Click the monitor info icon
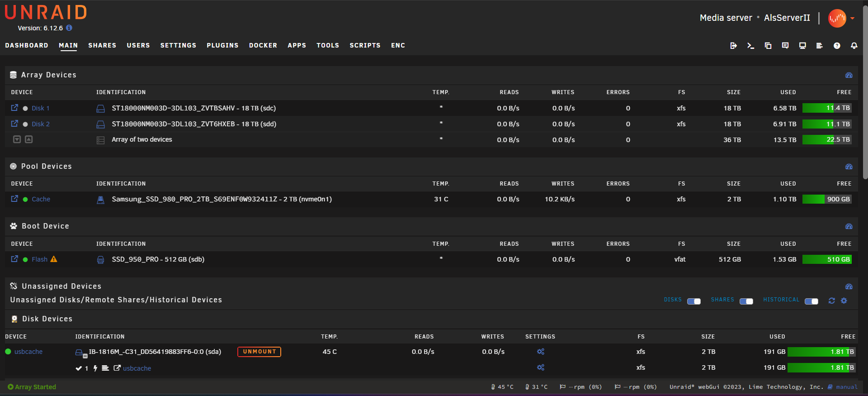 tap(802, 46)
